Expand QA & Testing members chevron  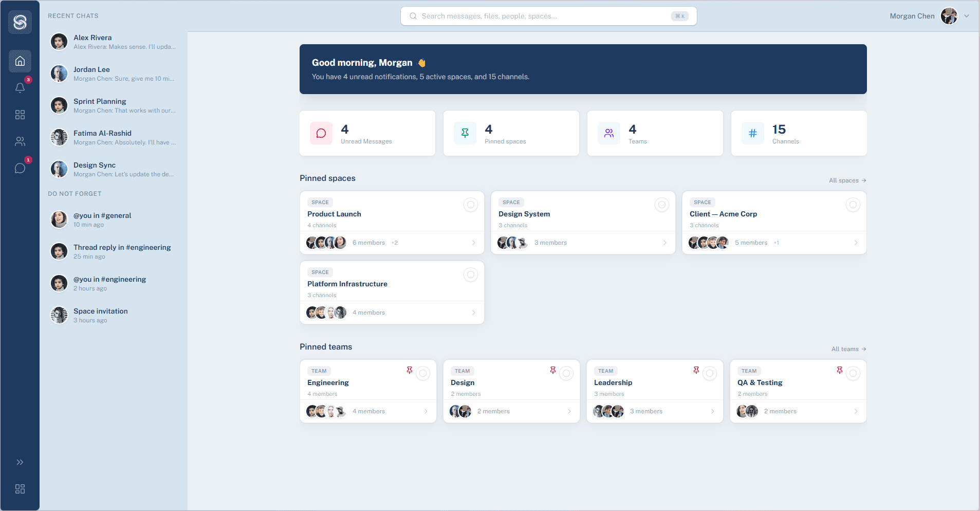(x=856, y=411)
